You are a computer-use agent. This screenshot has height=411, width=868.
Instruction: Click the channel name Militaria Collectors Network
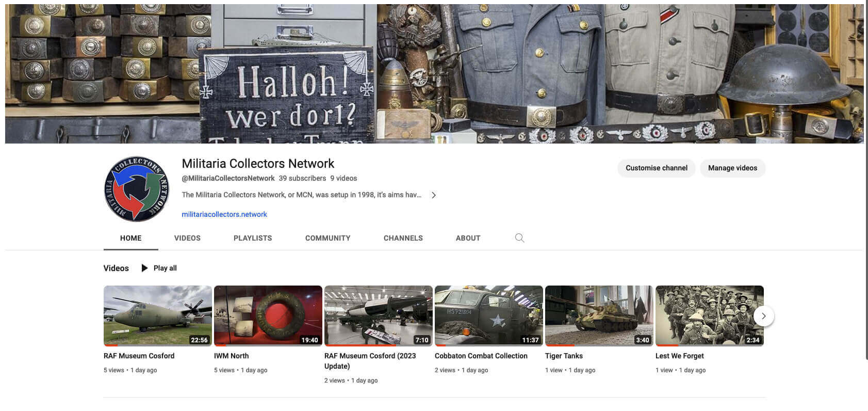tap(258, 164)
